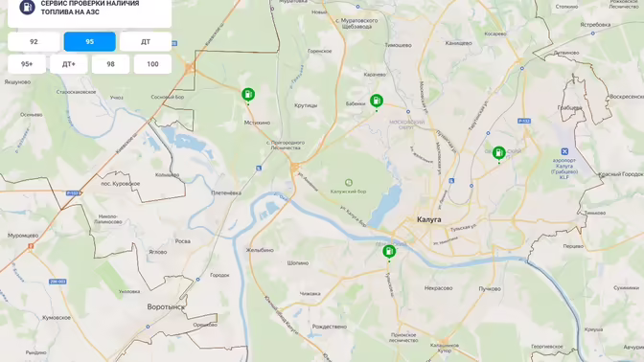Click the service title СЕРВИС ПРОВЕРКИ НАЛИЧИЯ ТОПЛИВА
Image resolution: width=644 pixels, height=362 pixels.
[x=90, y=8]
